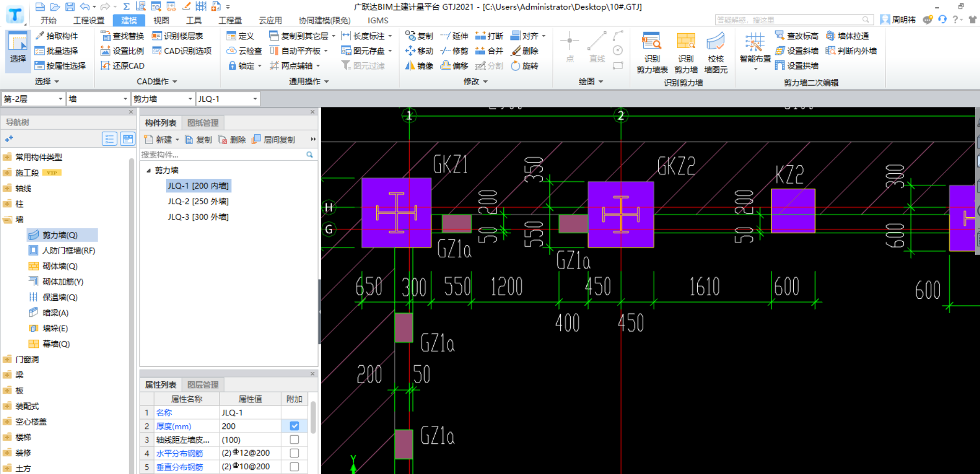The image size is (980, 474).
Task: Check 附加 box for 轴线距左墙皮 row
Action: click(294, 439)
